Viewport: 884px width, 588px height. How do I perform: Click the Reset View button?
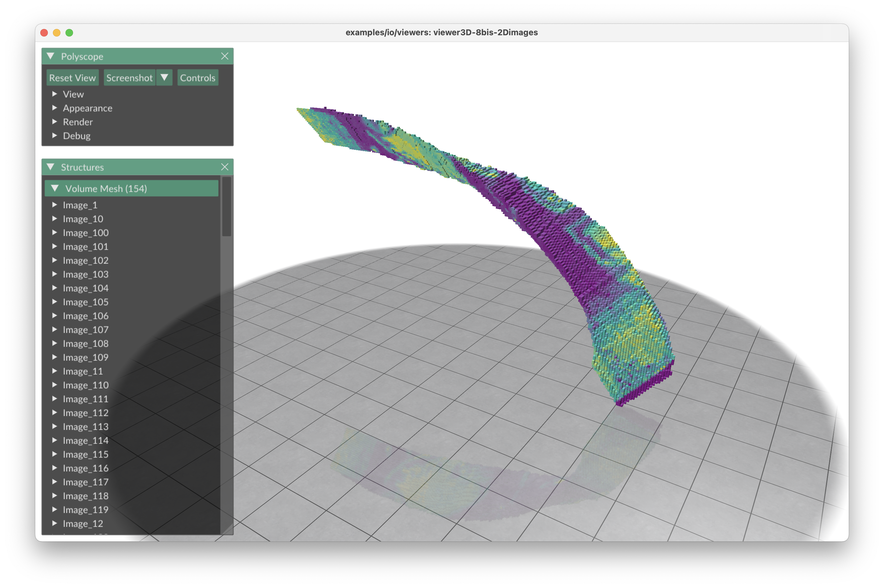[72, 78]
